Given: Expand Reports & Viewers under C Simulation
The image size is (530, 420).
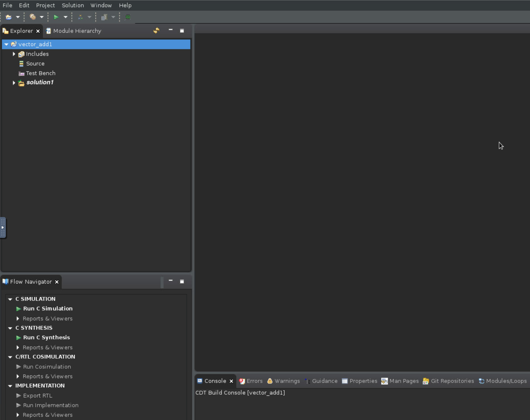Looking at the screenshot, I should (x=18, y=318).
